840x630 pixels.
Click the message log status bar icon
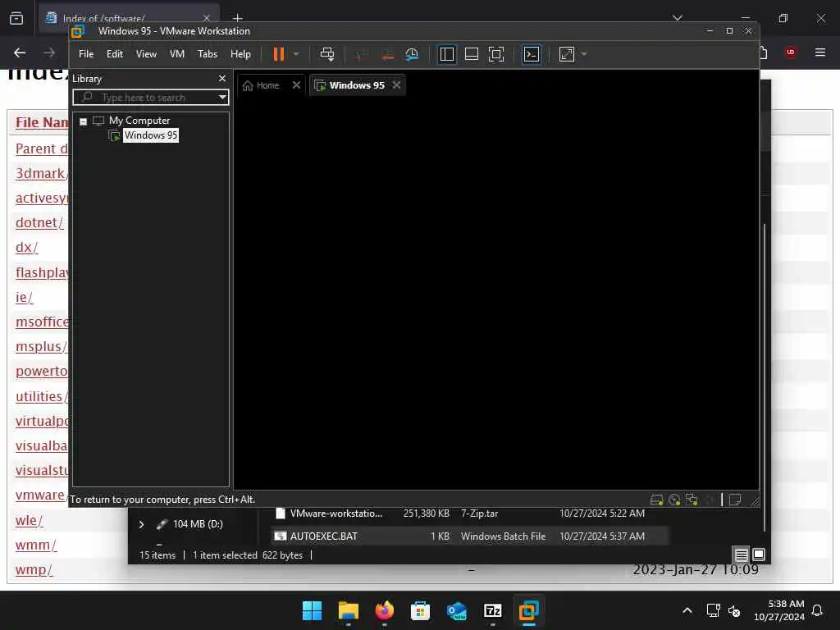pyautogui.click(x=735, y=500)
